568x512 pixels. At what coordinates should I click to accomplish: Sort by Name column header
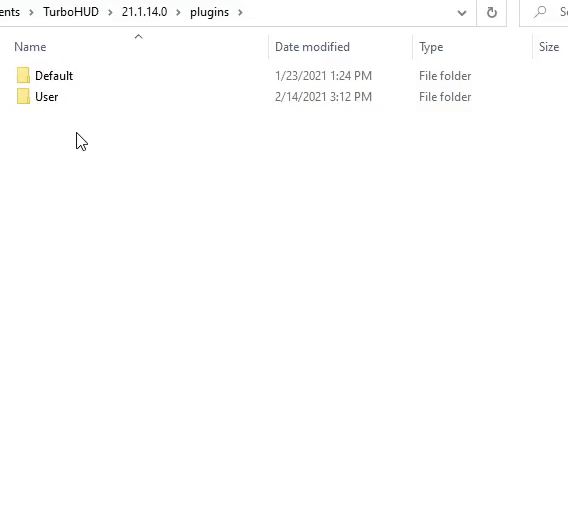[x=30, y=47]
